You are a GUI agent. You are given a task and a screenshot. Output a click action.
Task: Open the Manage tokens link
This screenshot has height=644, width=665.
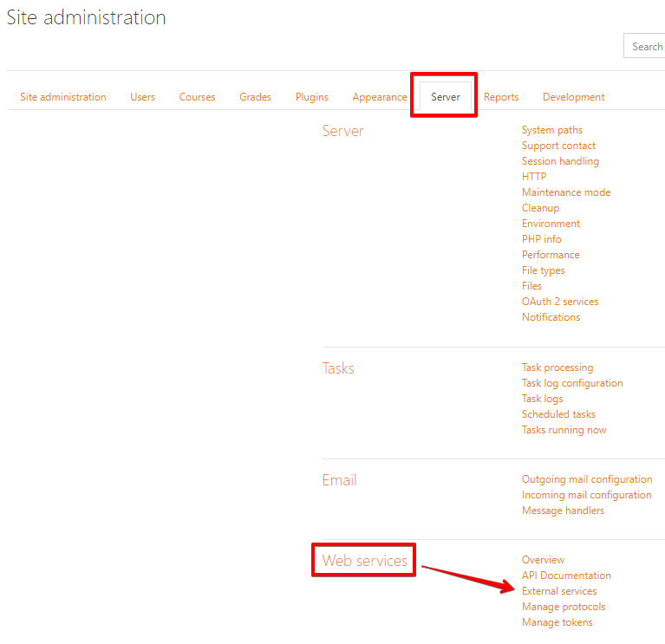(x=557, y=622)
